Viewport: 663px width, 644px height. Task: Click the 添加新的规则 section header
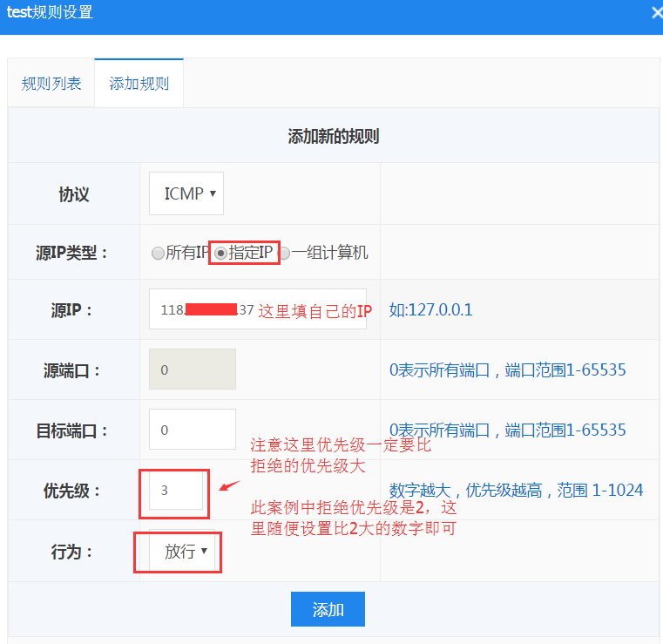pos(333,137)
